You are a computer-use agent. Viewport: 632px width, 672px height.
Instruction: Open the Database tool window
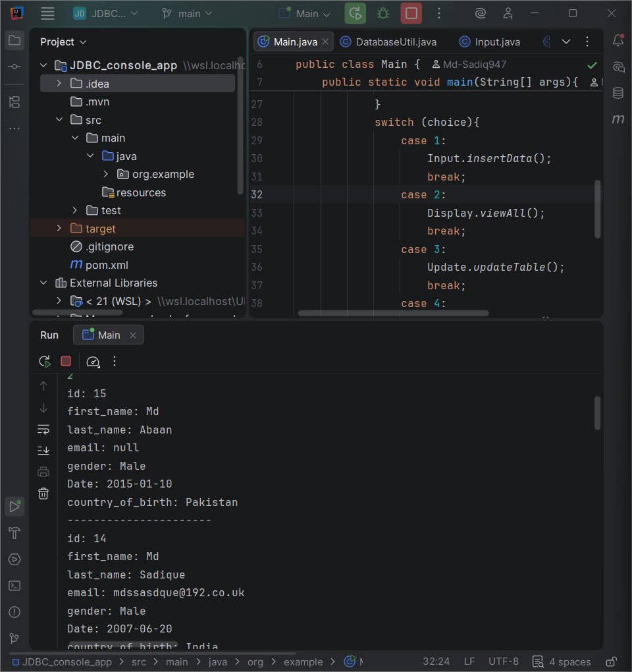[x=618, y=93]
